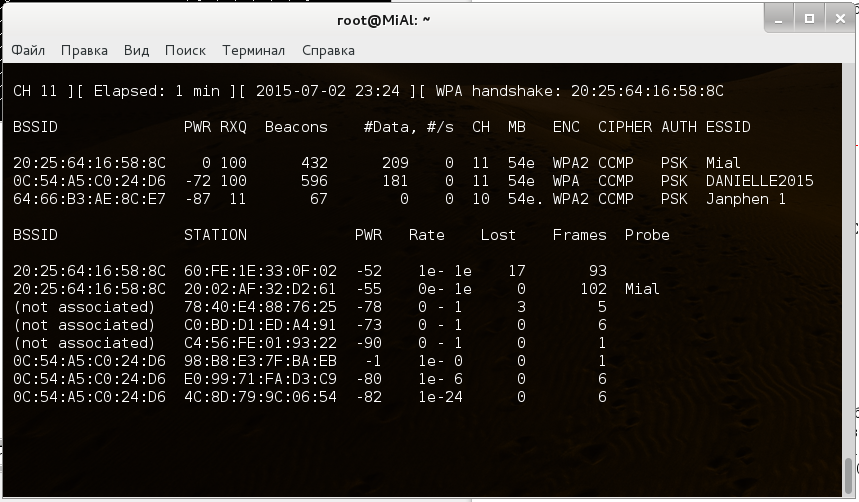Click the Beacons column header

coord(296,127)
